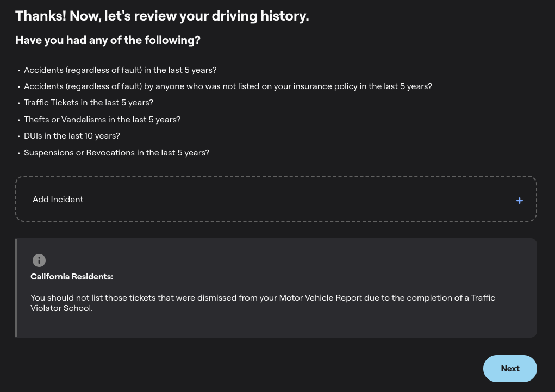Click the Traffic Violator School notice paragraph
555x392 pixels.
(x=263, y=303)
